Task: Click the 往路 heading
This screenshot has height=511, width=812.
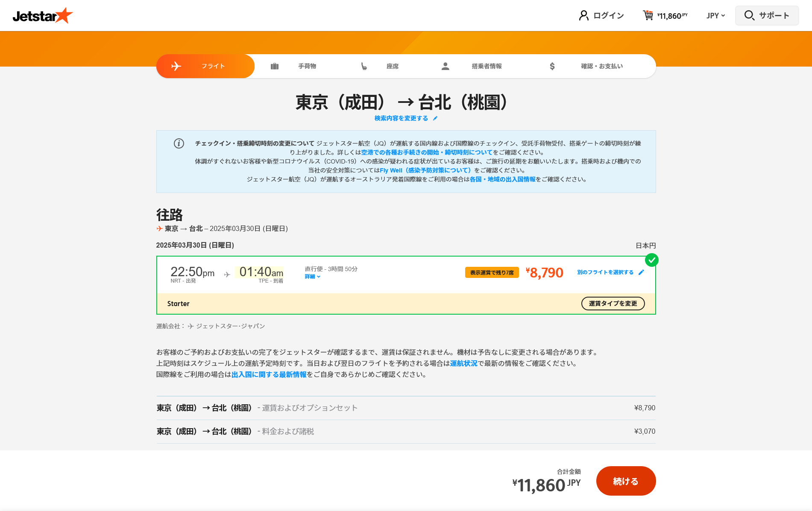Action: pyautogui.click(x=170, y=215)
